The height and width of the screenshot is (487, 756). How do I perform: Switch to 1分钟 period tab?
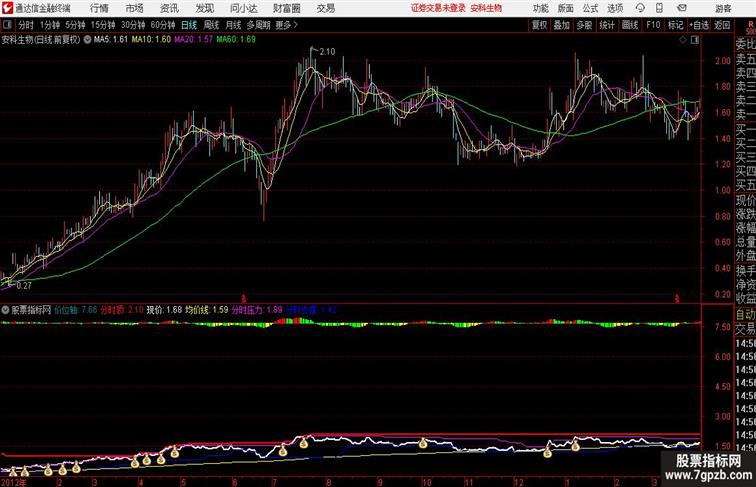pyautogui.click(x=50, y=25)
